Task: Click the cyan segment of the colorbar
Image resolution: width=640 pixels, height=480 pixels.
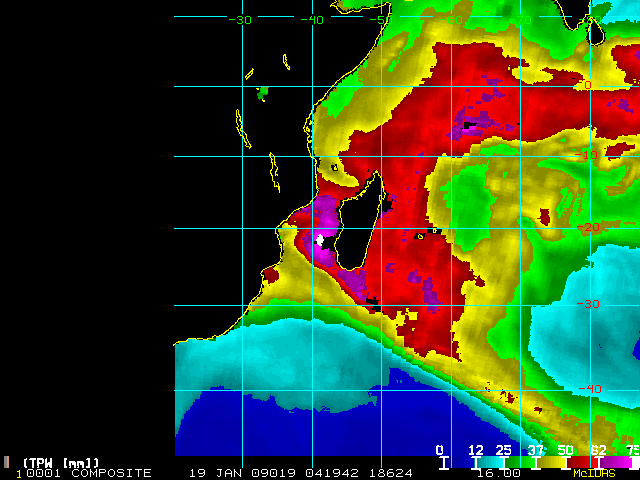Action: click(490, 462)
